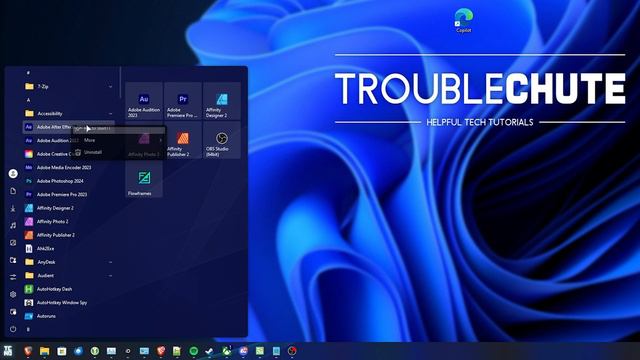Click the 'B' section letter header
Image resolution: width=640 pixels, height=360 pixels.
coord(28,329)
